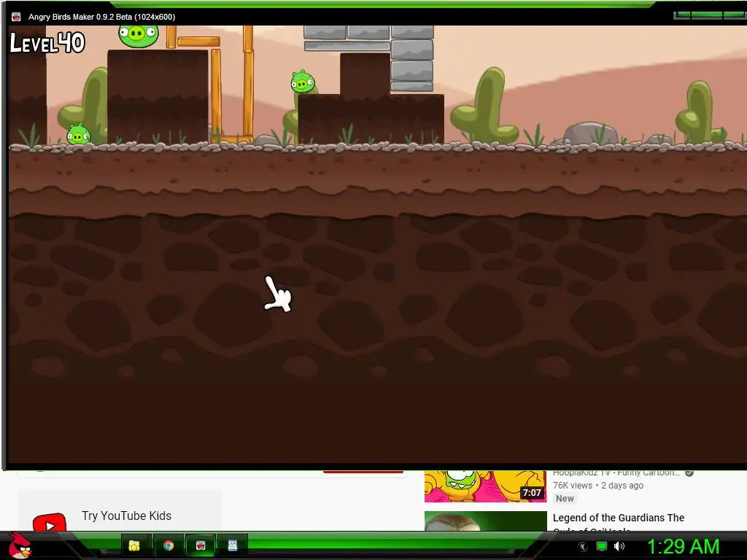Open the folder icon in the taskbar
Image resolution: width=747 pixels, height=560 pixels.
pos(134,545)
